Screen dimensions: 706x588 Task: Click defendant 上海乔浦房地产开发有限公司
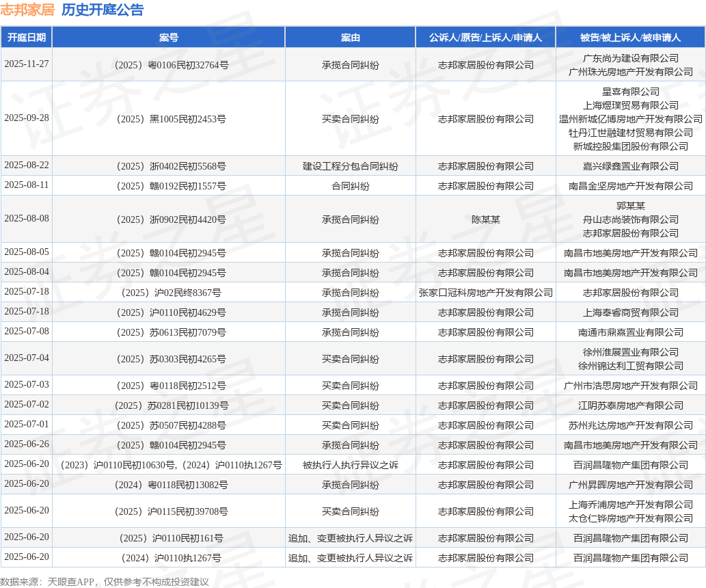[630, 505]
